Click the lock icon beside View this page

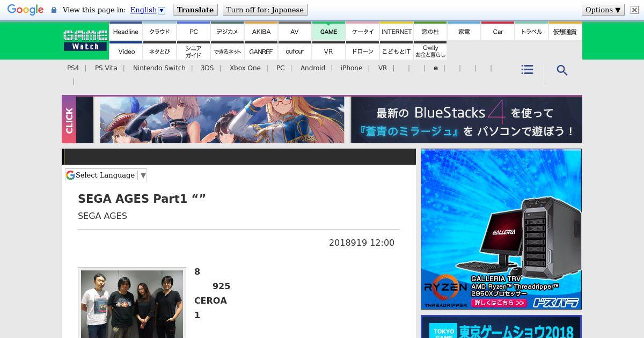point(54,10)
